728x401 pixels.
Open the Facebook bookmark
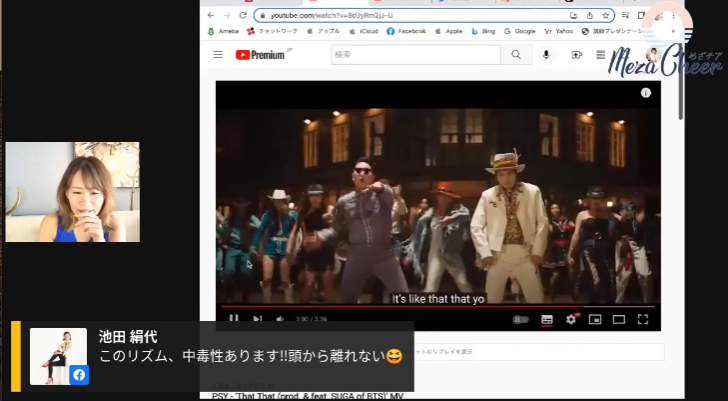tap(406, 32)
